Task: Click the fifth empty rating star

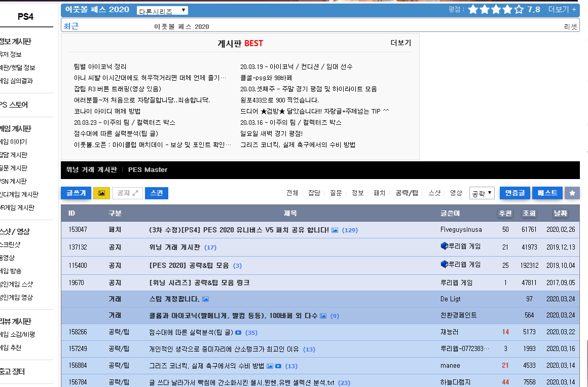Action: [x=519, y=10]
